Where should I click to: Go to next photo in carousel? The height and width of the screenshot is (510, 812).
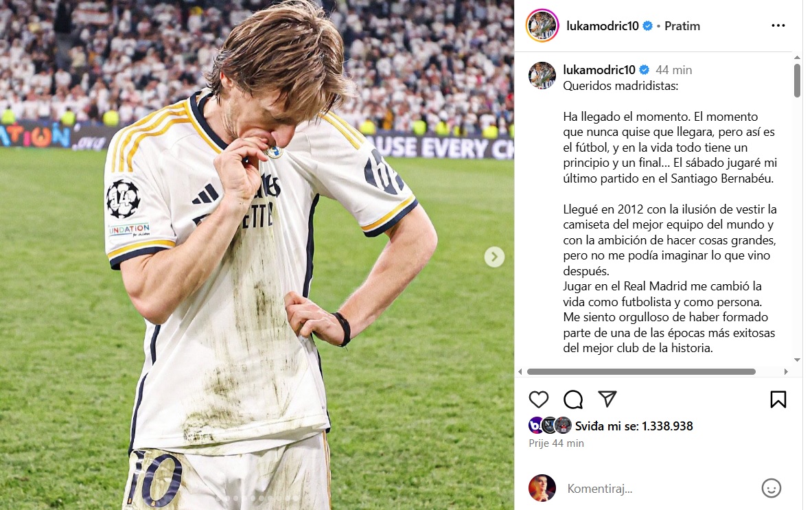[x=494, y=257]
